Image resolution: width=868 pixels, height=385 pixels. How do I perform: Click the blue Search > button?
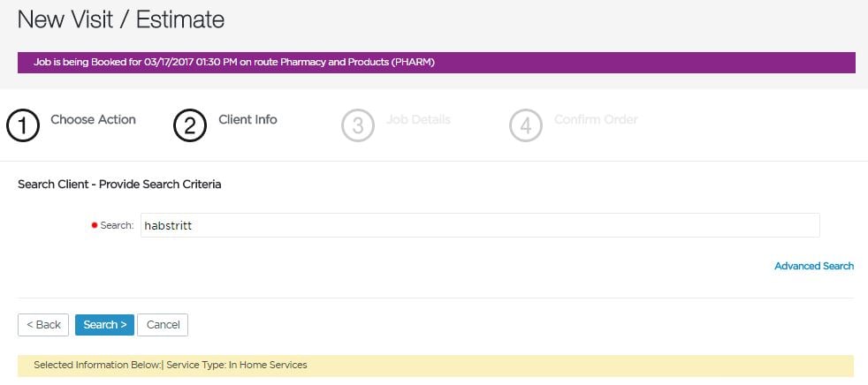pyautogui.click(x=104, y=325)
